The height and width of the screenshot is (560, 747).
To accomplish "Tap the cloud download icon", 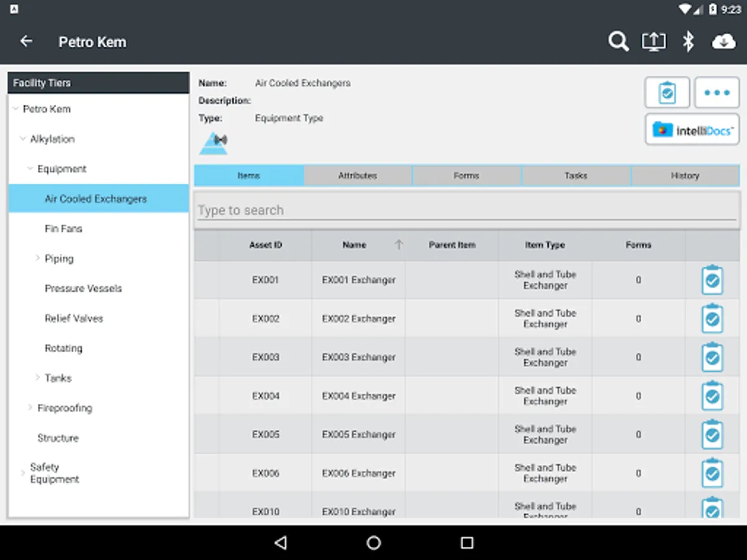I will tap(723, 42).
